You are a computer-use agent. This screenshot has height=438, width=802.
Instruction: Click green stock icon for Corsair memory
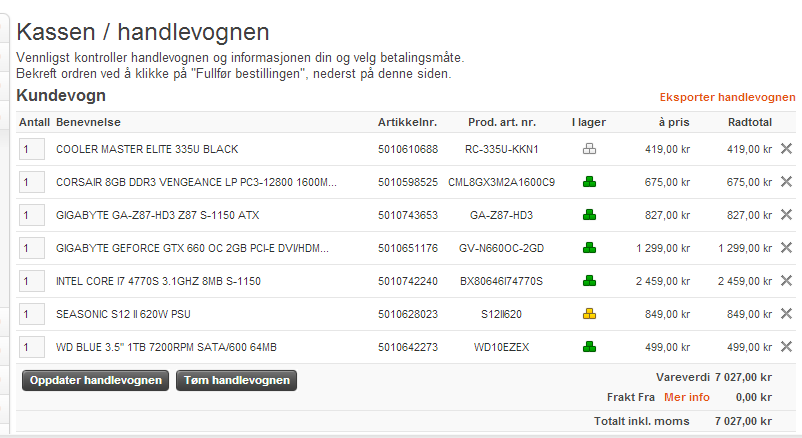click(589, 182)
